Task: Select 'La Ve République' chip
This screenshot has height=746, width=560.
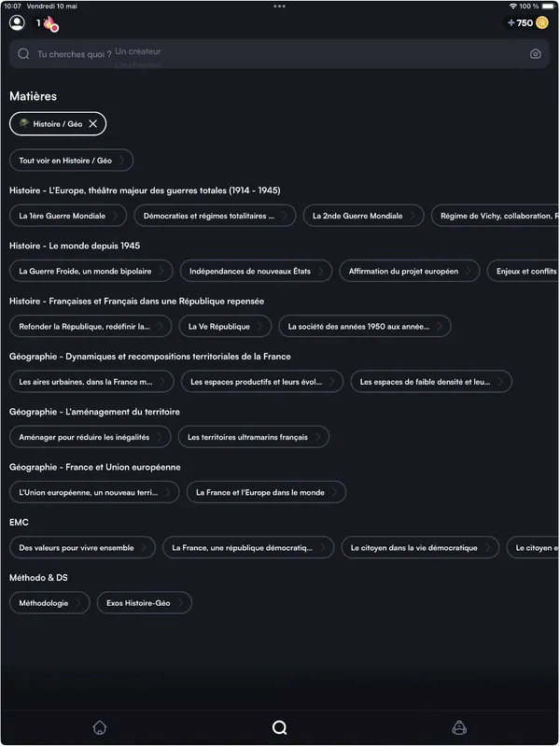Action: (225, 327)
